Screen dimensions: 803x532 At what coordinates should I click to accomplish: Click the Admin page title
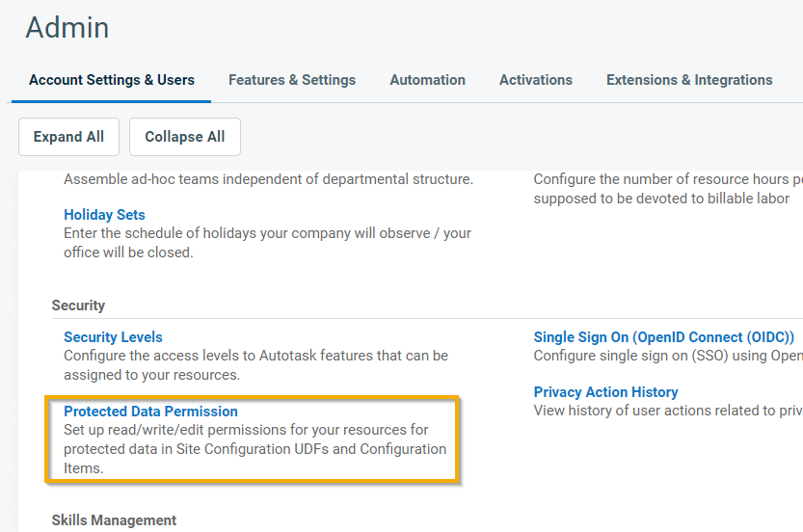[x=67, y=28]
